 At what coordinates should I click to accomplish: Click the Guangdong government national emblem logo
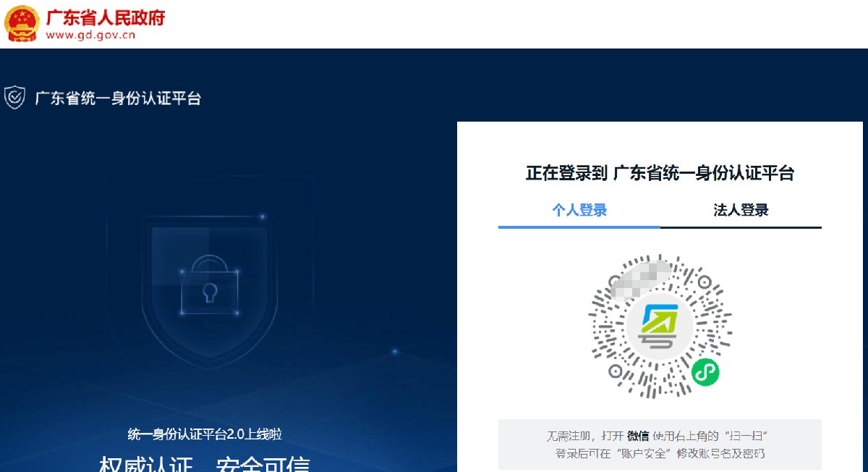pos(22,23)
